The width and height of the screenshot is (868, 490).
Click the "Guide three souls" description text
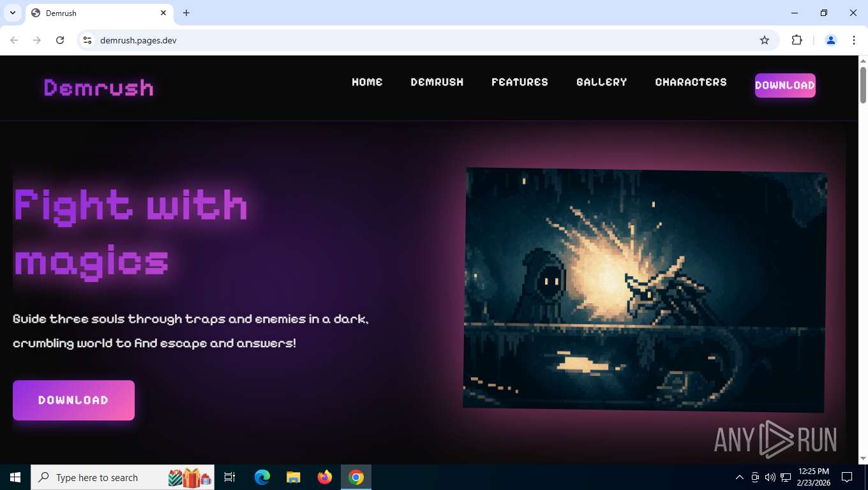191,330
